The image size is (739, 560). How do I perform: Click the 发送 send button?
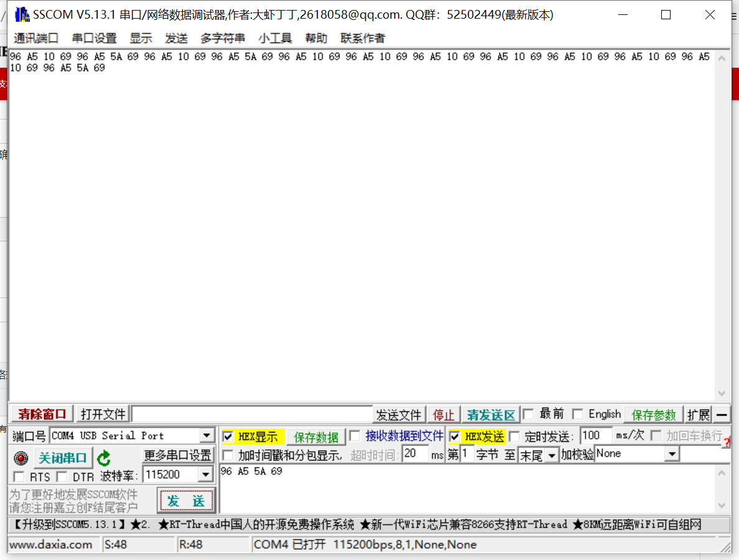pyautogui.click(x=186, y=501)
